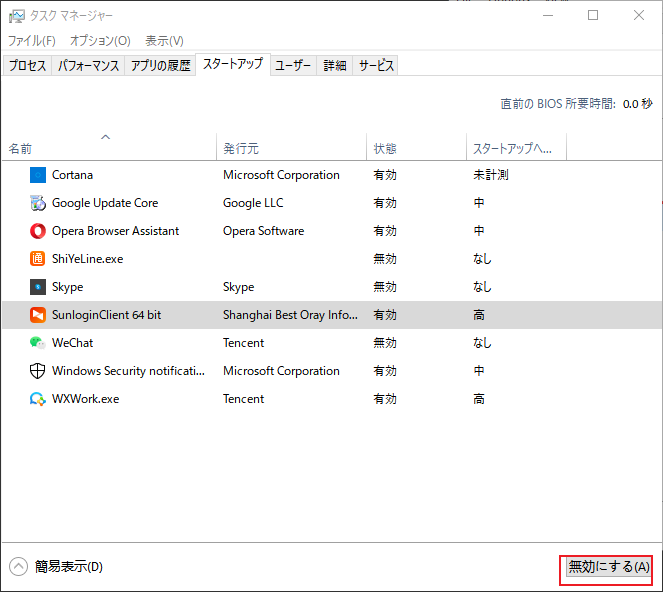Screen dimensions: 663x592
Task: Select the WeChat name text
Action: coord(72,343)
